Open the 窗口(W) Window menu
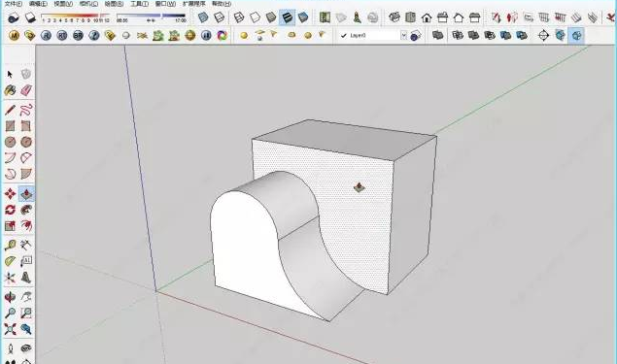617x364 pixels. click(x=165, y=4)
